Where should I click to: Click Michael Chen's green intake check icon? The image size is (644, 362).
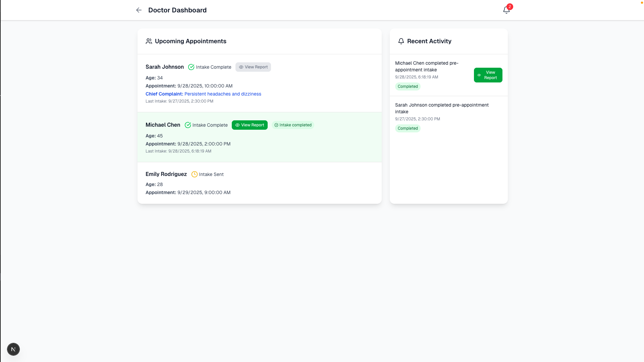[188, 125]
